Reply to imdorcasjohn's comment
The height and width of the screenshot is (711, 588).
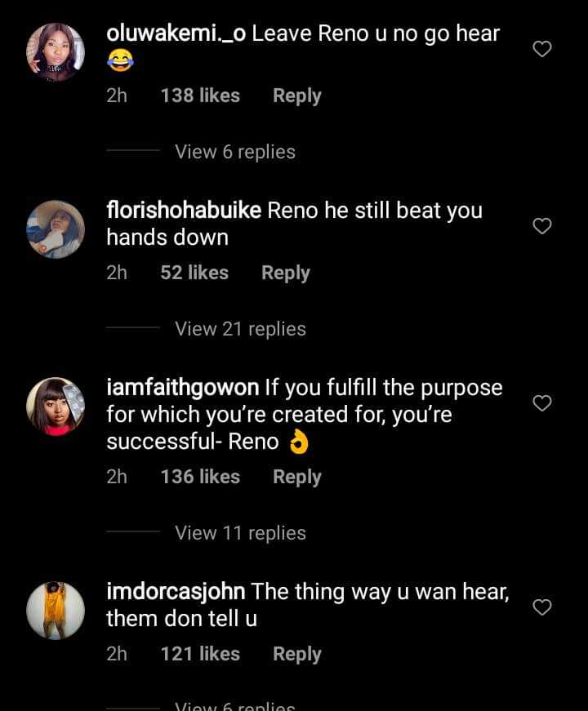(x=296, y=654)
